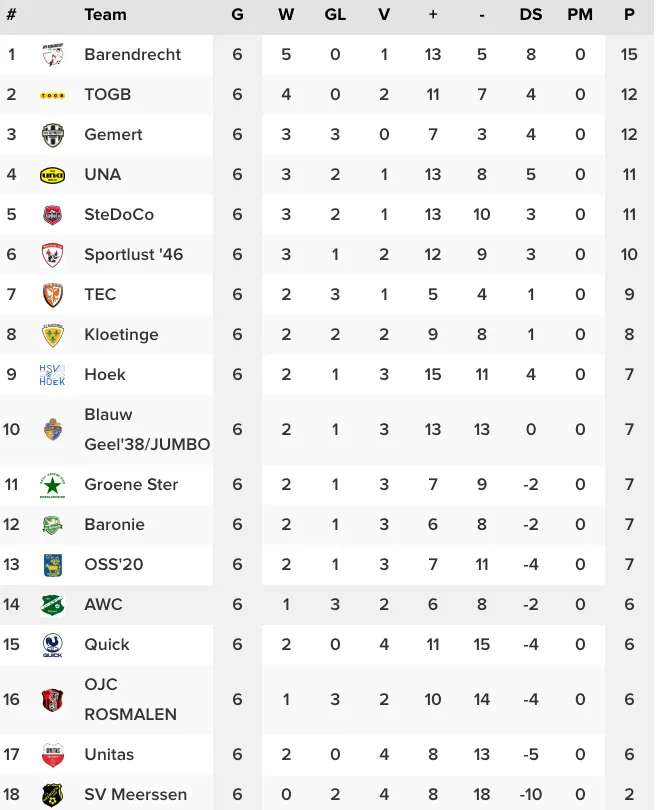The width and height of the screenshot is (656, 810).
Task: Select the UNA club logo
Action: pyautogui.click(x=52, y=175)
